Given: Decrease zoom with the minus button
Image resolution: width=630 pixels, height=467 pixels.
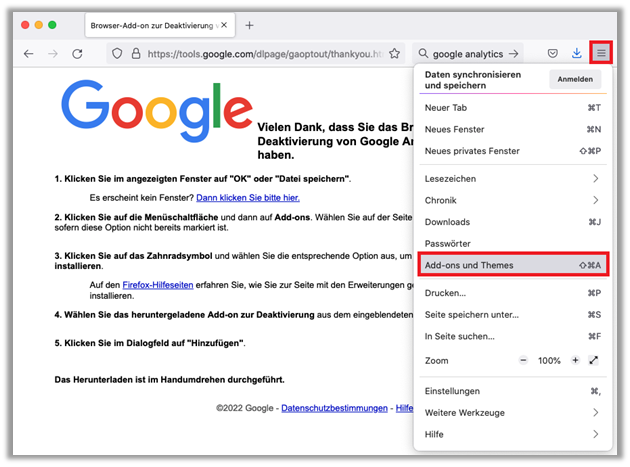Looking at the screenshot, I should [x=522, y=360].
